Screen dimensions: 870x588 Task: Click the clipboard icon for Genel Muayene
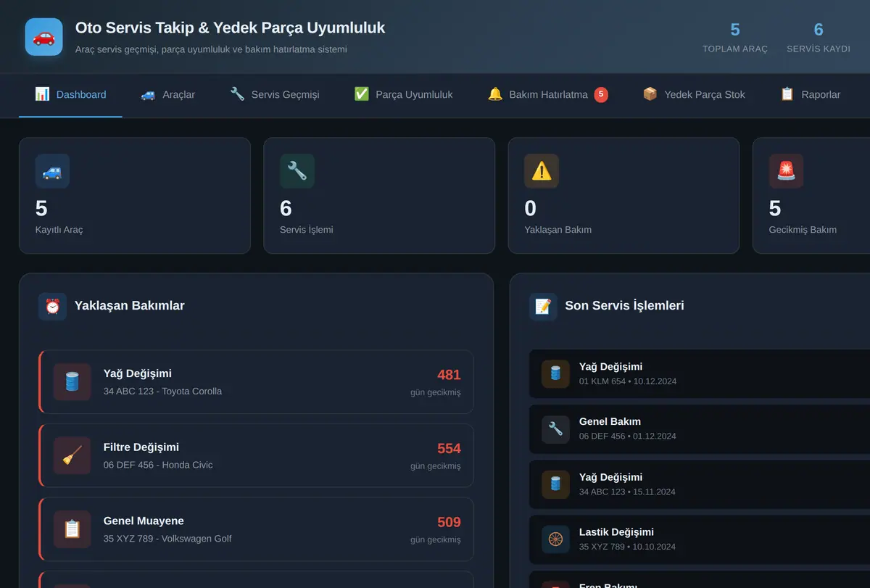click(72, 529)
